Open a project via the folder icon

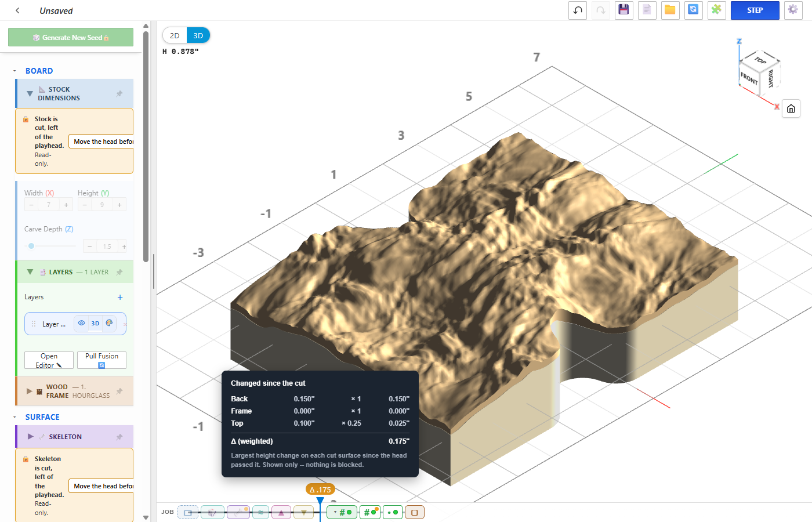pos(670,10)
